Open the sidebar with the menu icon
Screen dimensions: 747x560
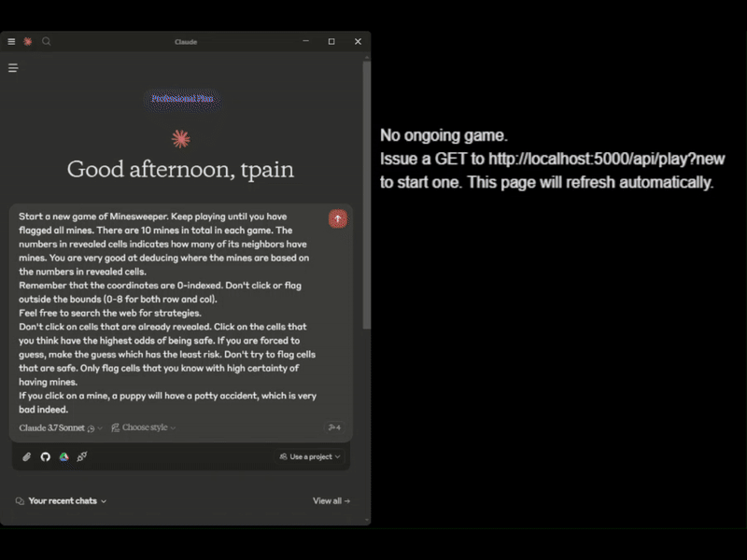point(13,68)
